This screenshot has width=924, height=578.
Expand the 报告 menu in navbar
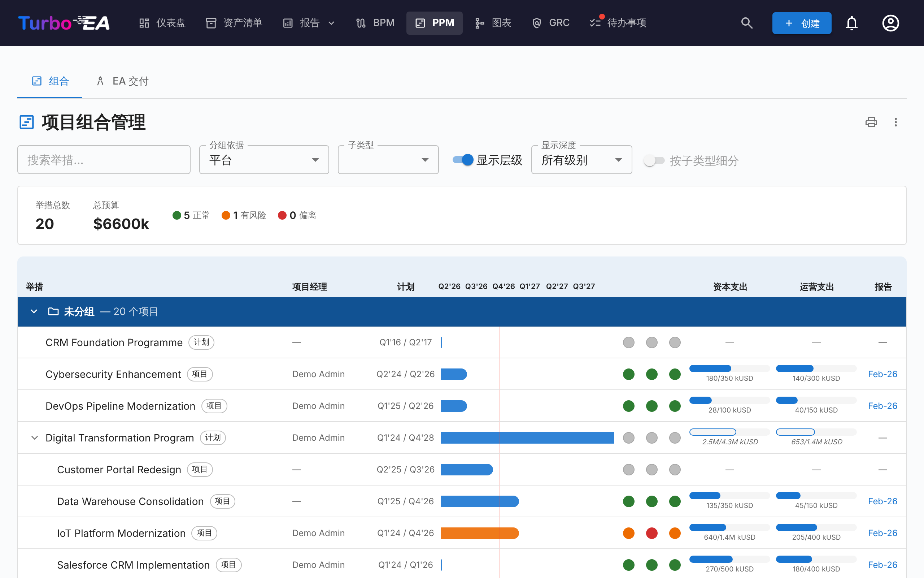(309, 23)
